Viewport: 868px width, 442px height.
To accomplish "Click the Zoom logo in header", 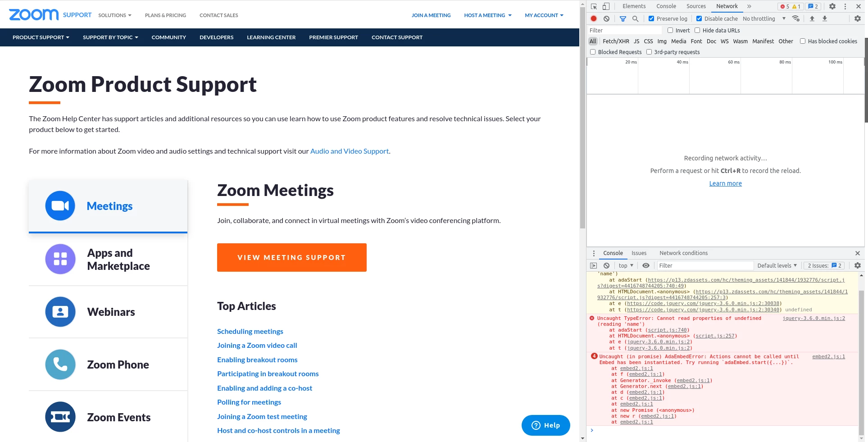I will tap(34, 15).
